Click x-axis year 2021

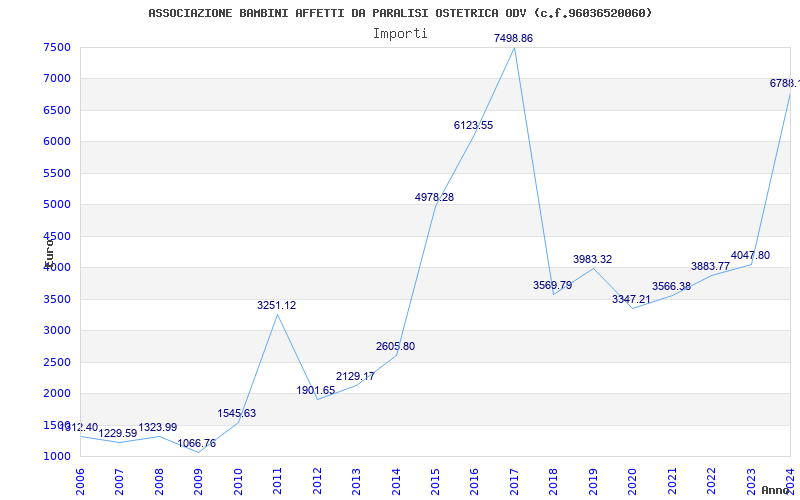click(x=672, y=482)
